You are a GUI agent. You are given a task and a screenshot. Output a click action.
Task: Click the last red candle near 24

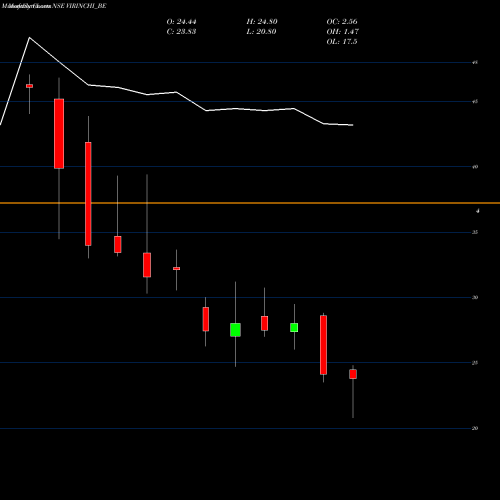click(x=353, y=374)
